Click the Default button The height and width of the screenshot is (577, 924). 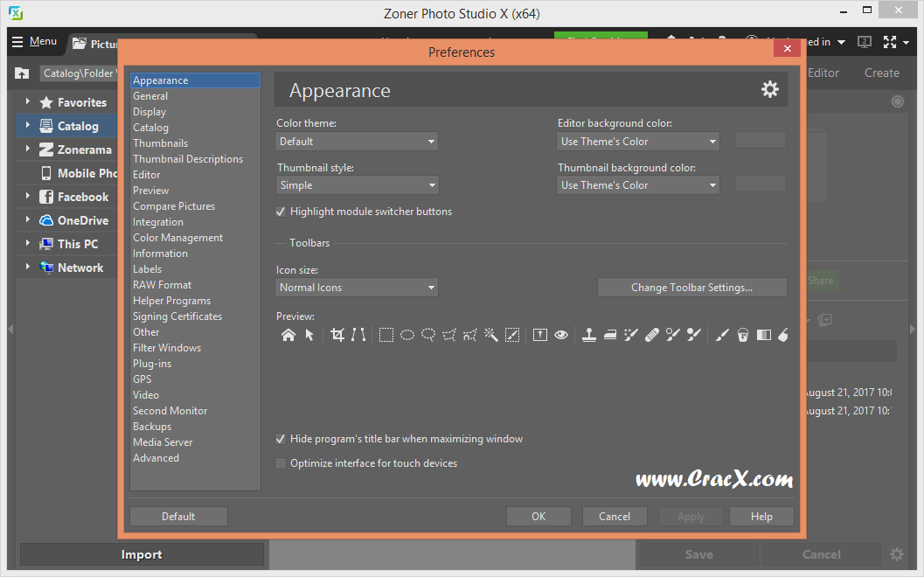tap(178, 517)
